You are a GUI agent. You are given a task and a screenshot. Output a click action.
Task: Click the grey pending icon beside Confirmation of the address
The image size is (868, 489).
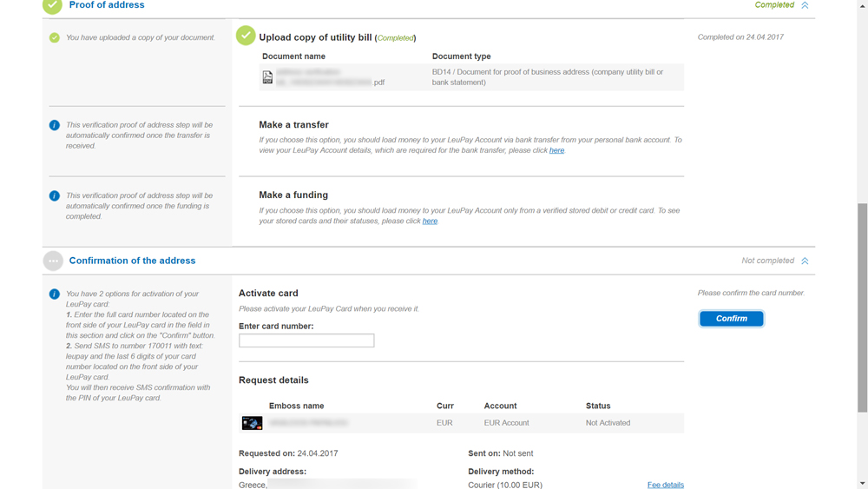[x=53, y=261]
